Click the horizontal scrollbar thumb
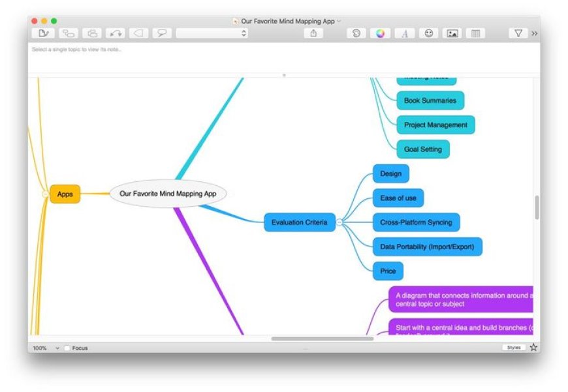This screenshot has height=392, width=568. coord(323,339)
